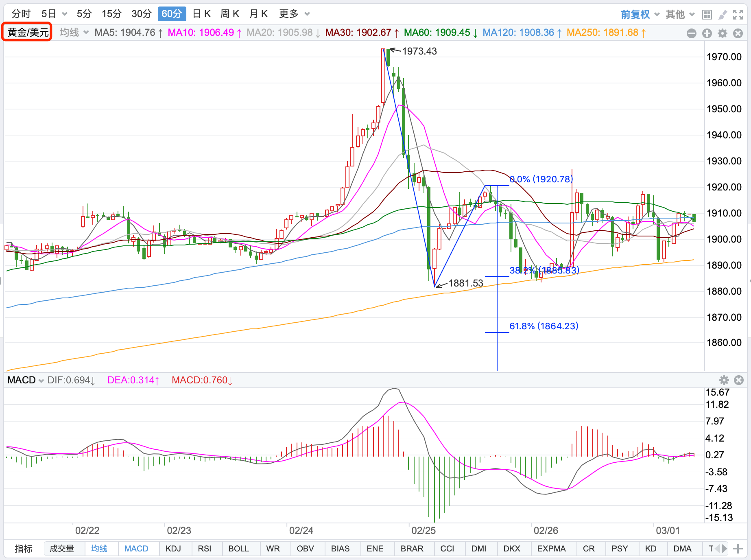Image resolution: width=751 pixels, height=560 pixels.
Task: Open MACD panel settings gear
Action: coord(724,380)
